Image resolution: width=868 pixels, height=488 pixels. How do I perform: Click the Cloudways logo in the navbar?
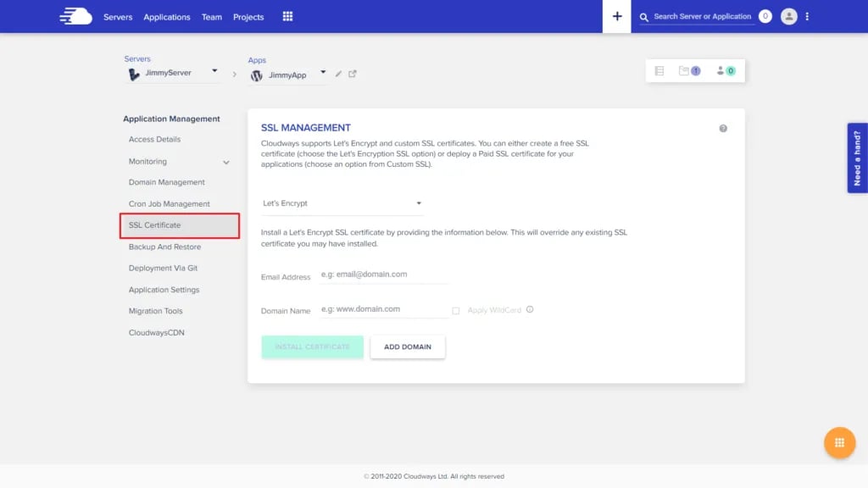tap(75, 15)
